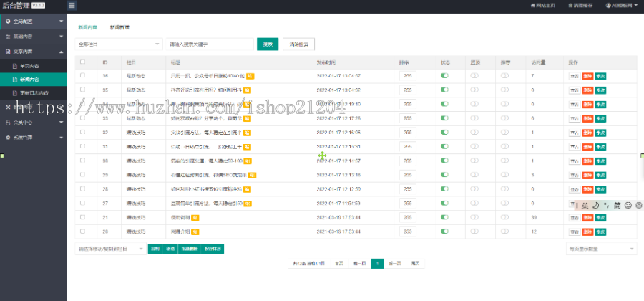
Task: Open the 全部栏目 category dropdown
Action: point(119,44)
